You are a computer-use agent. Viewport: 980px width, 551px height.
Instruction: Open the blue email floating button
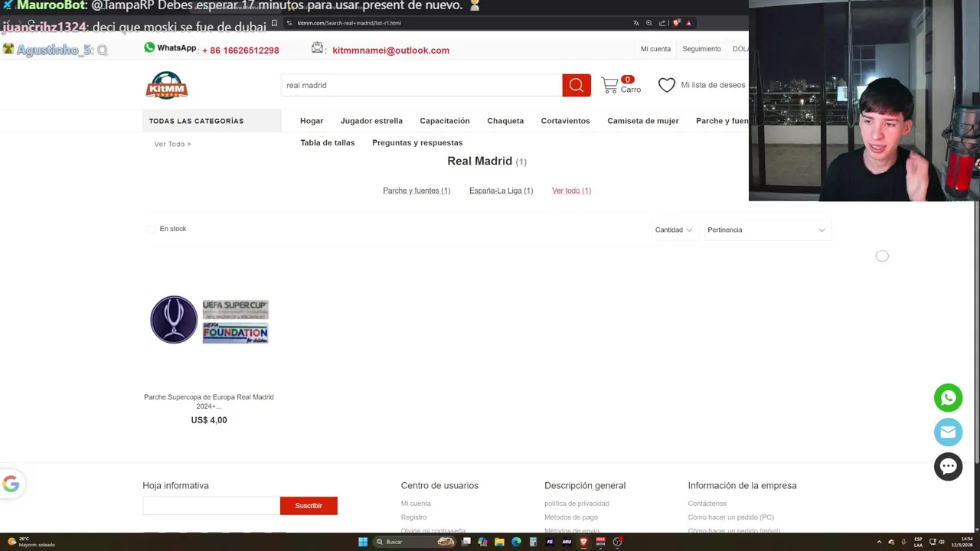(x=948, y=432)
